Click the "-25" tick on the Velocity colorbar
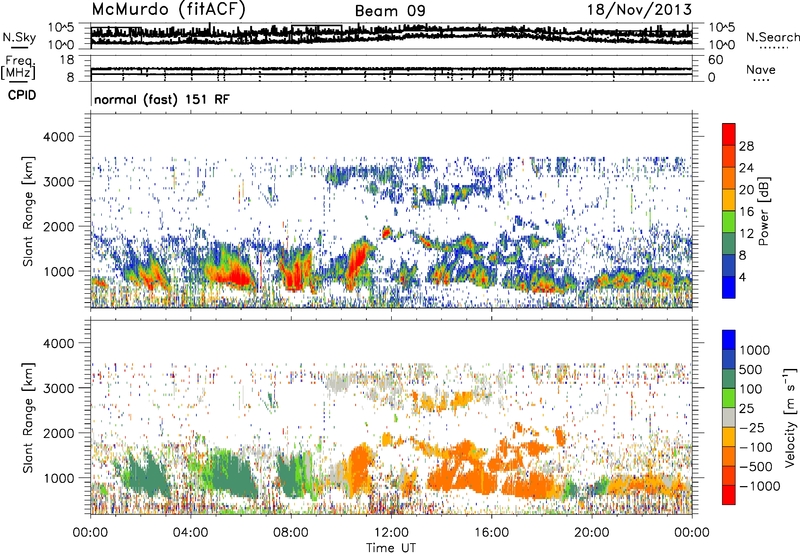The height and width of the screenshot is (554, 800). [751, 427]
